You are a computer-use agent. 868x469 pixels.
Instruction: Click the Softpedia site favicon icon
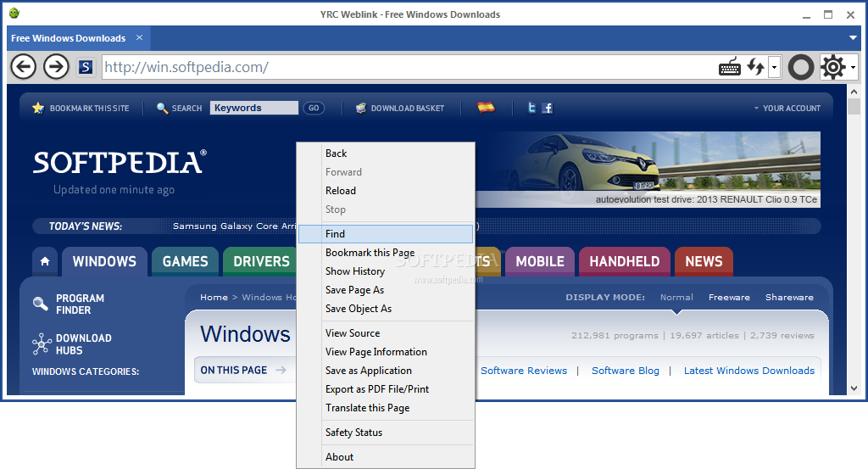pos(86,67)
